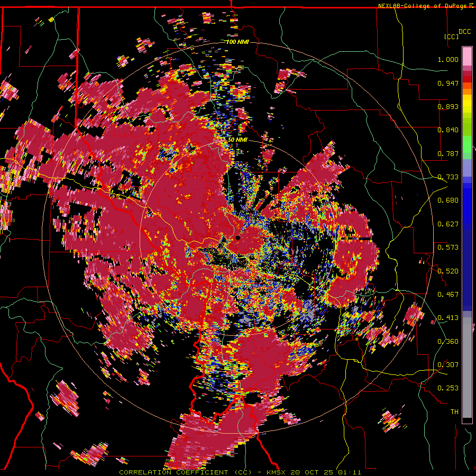This screenshot has width=476, height=476.
Task: Select the 0.947 scale value
Action: pyautogui.click(x=448, y=83)
